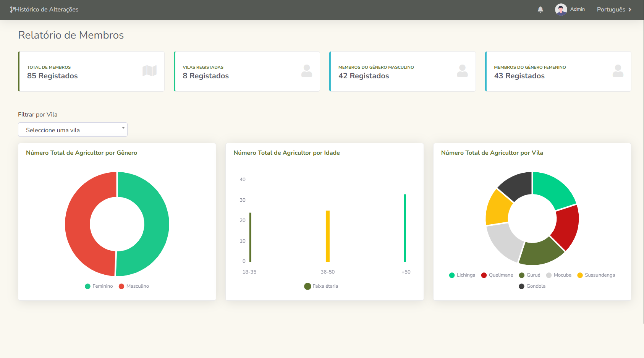
Task: Toggle the Feminino legend item
Action: pos(99,286)
